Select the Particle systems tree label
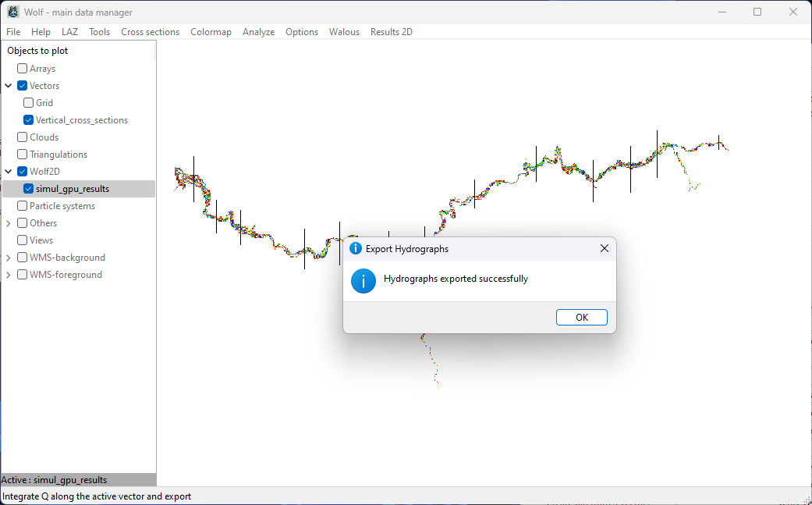The height and width of the screenshot is (505, 812). coord(62,206)
